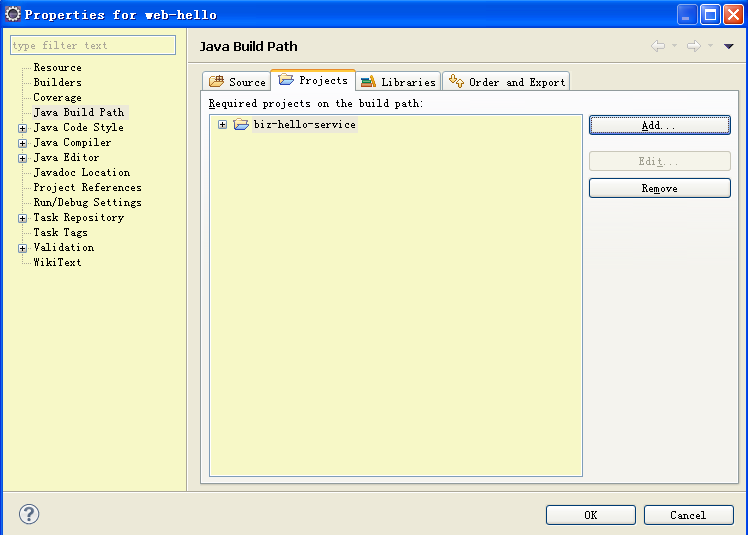Screen dimensions: 748x535
Task: Click the help question mark icon
Action: click(29, 514)
